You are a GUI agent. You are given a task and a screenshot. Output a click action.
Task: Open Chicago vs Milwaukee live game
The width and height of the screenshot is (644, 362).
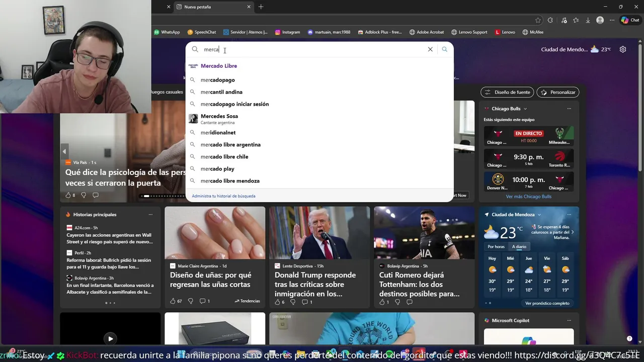529,136
